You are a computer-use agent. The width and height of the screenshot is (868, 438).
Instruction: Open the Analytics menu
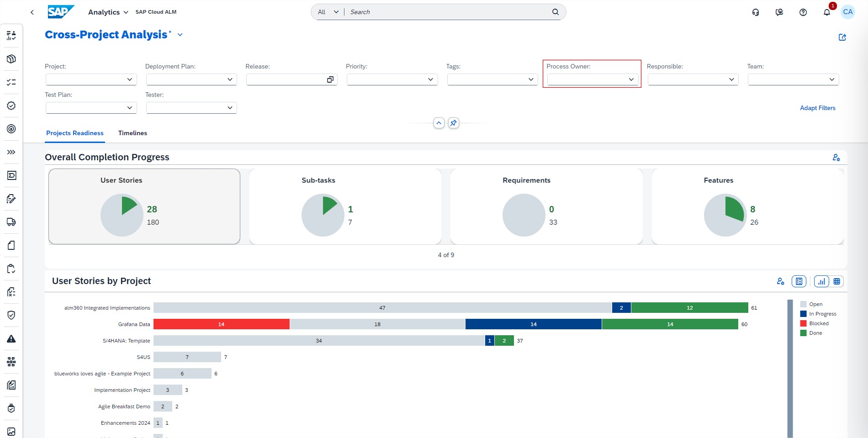[x=108, y=12]
